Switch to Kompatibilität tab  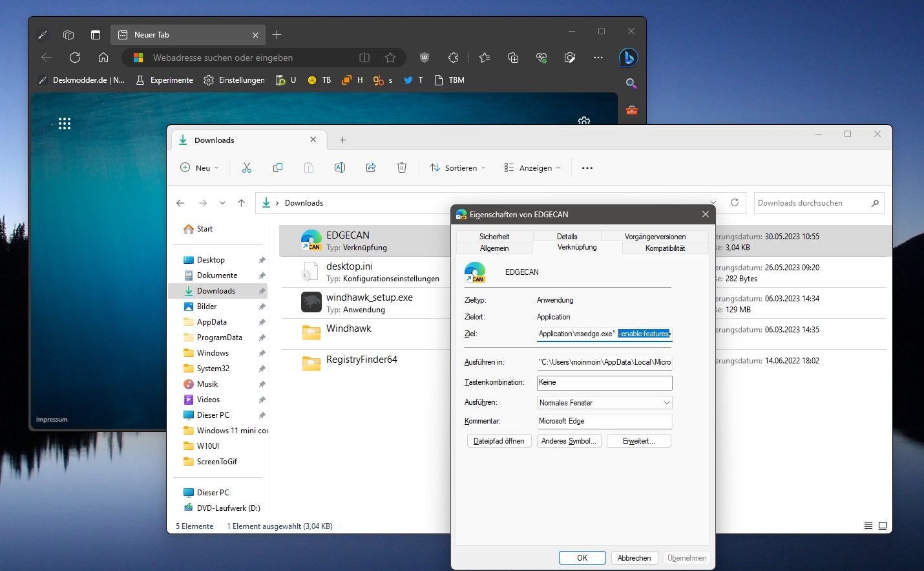(666, 248)
